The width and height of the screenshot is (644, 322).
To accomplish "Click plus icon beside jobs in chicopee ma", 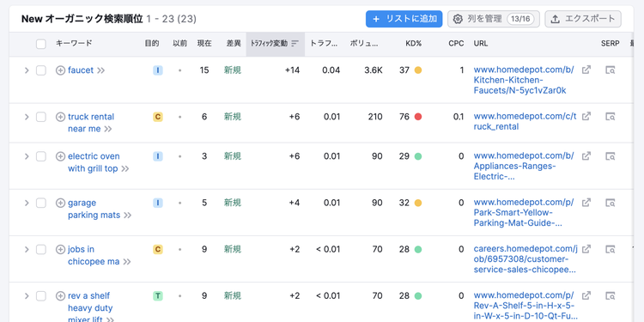I will [x=60, y=249].
